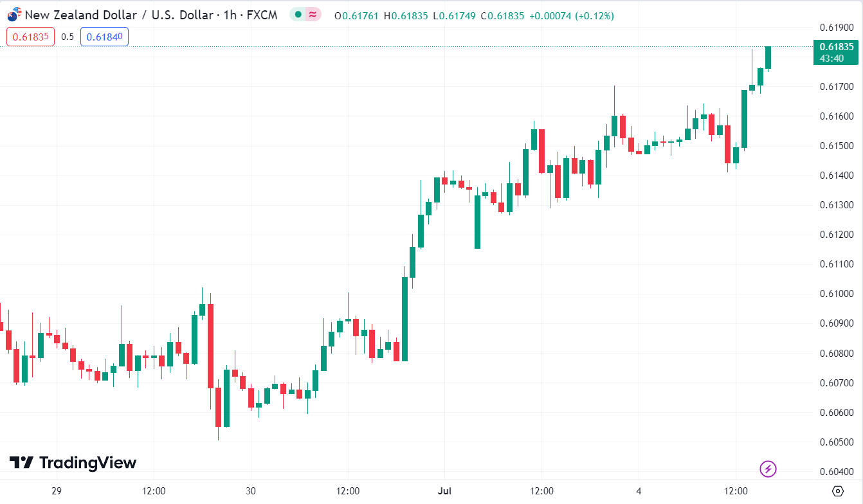Click the TradingView logo
This screenshot has height=504, width=863.
[73, 462]
